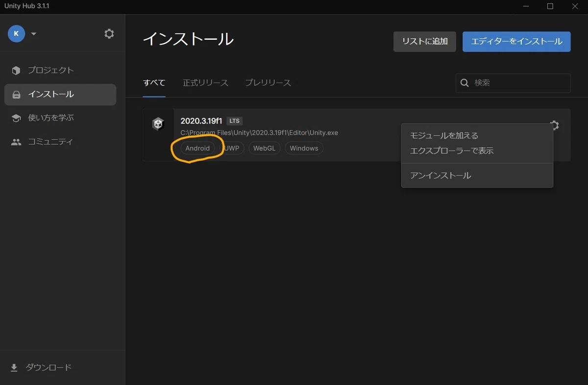Click the graduation cap learn icon
The image size is (588, 385).
(x=16, y=118)
